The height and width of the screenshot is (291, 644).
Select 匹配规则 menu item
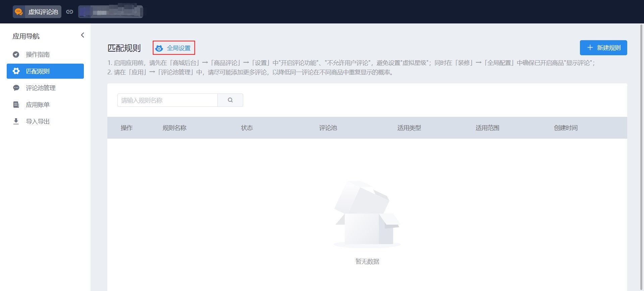pyautogui.click(x=45, y=71)
